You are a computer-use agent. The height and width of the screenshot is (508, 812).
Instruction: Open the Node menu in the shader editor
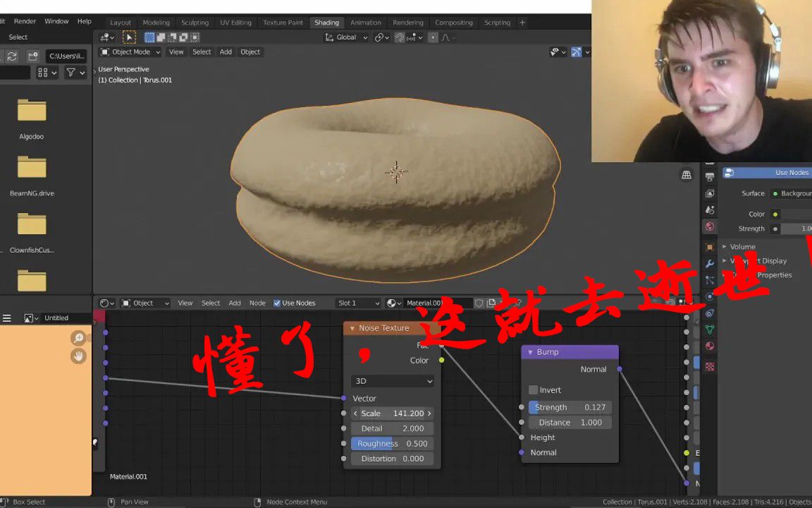click(x=257, y=303)
